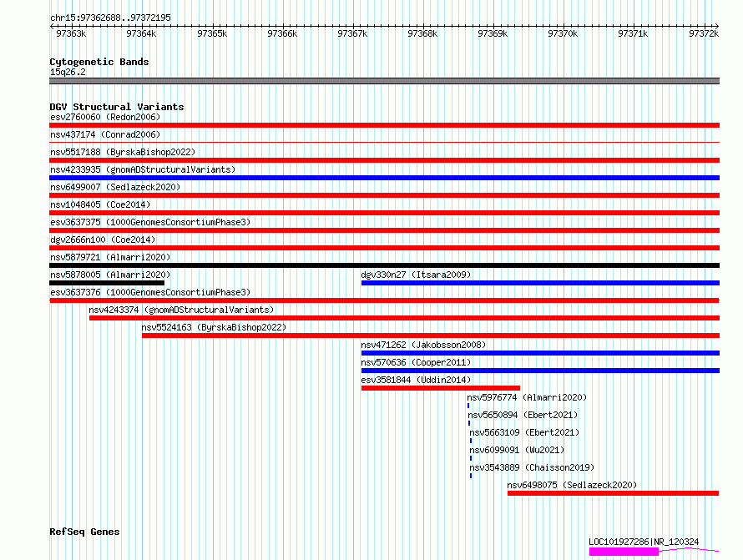Viewport: 743px width, 560px height.
Task: Click the 97364k ruler position
Action: coord(141,33)
